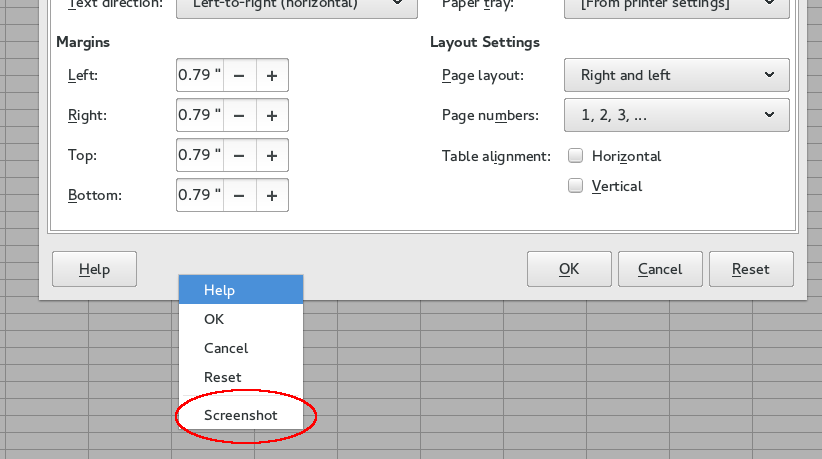The image size is (822, 459).
Task: Choose Screenshot from the context menu
Action: point(241,415)
